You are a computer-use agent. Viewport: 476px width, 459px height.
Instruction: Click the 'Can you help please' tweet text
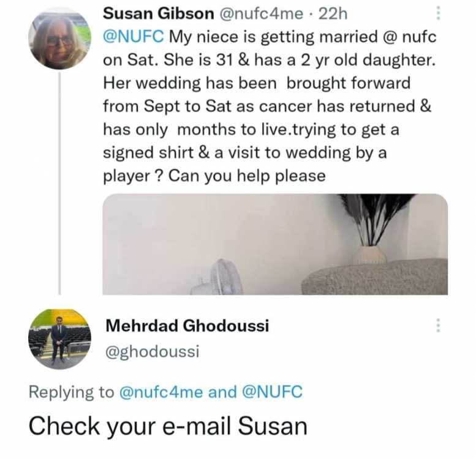(x=247, y=176)
